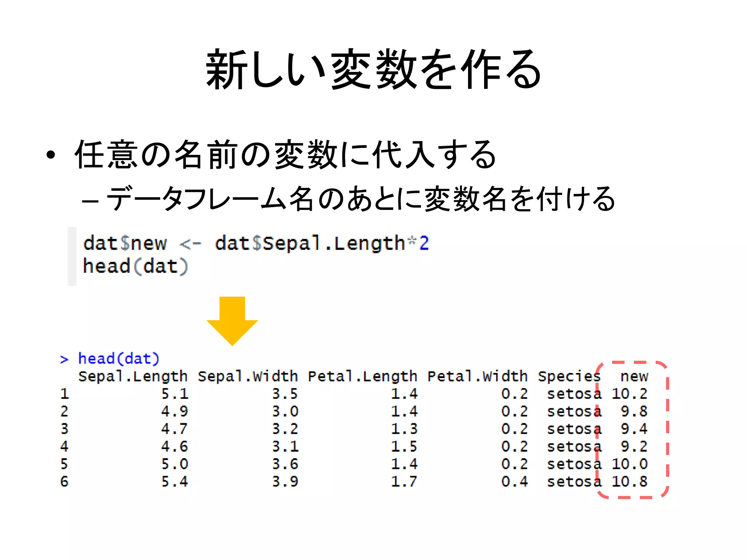The height and width of the screenshot is (560, 747).
Task: Click Sepal.Width value 3.5 in row 1
Action: 285,394
